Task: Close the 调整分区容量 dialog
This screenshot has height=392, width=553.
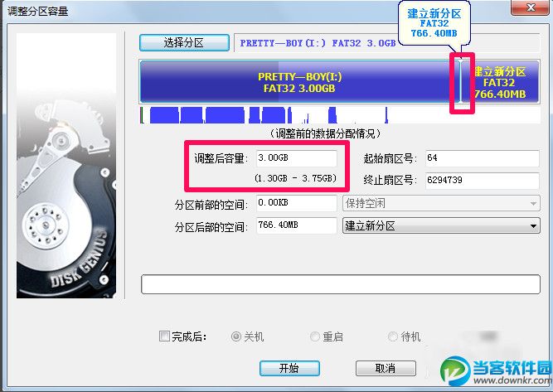Action: 531,7
